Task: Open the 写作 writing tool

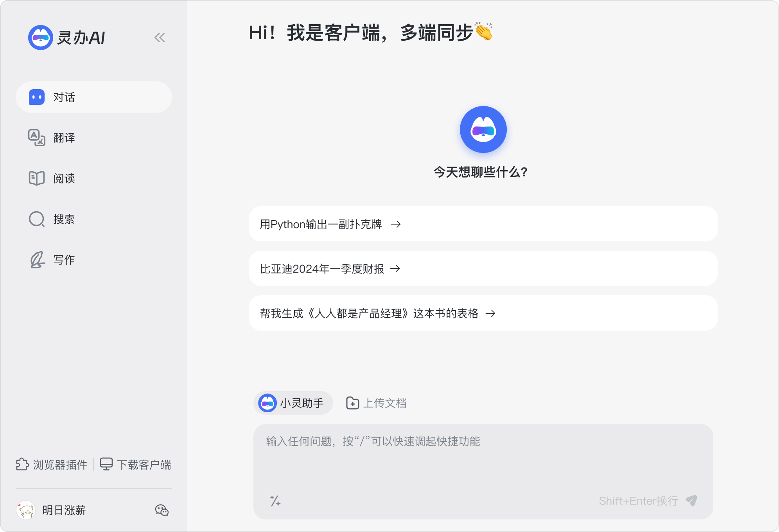Action: (64, 259)
